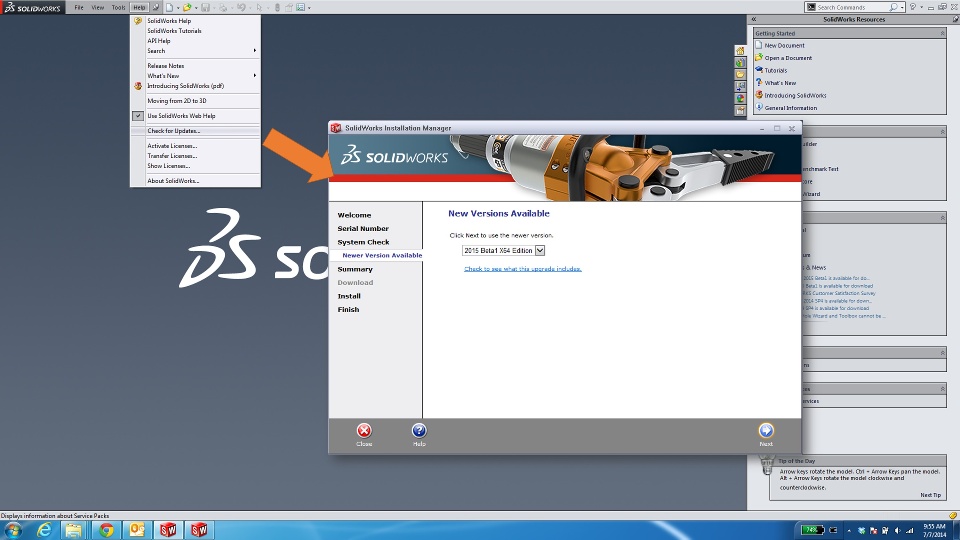
Task: Click General Information in Getting Started
Action: click(x=790, y=108)
